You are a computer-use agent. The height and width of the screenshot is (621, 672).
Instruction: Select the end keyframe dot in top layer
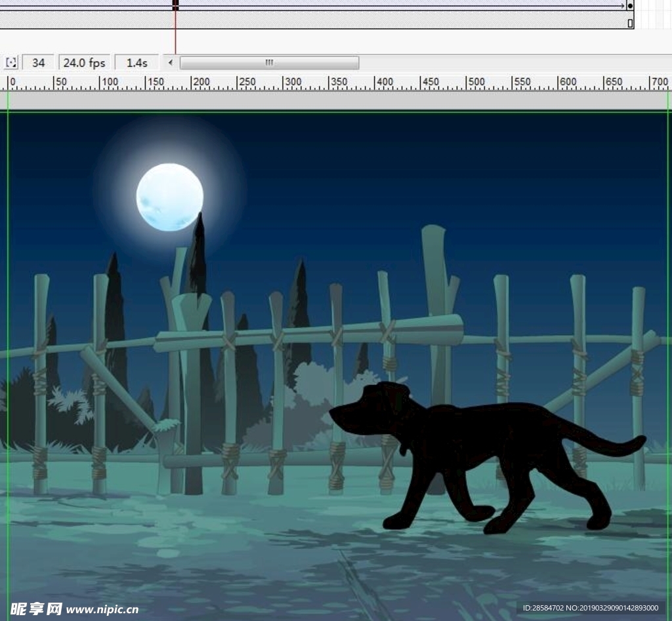[x=630, y=5]
